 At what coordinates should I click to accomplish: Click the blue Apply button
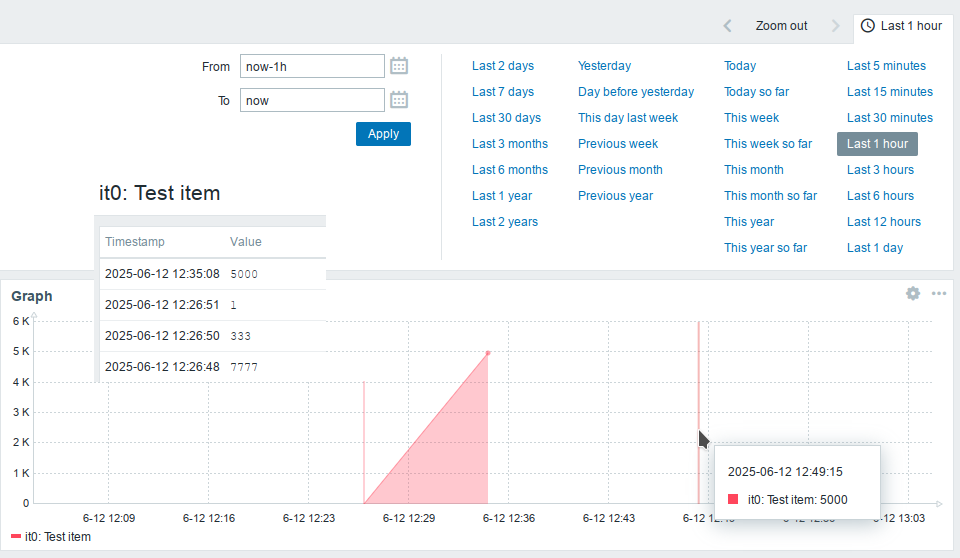click(x=383, y=134)
